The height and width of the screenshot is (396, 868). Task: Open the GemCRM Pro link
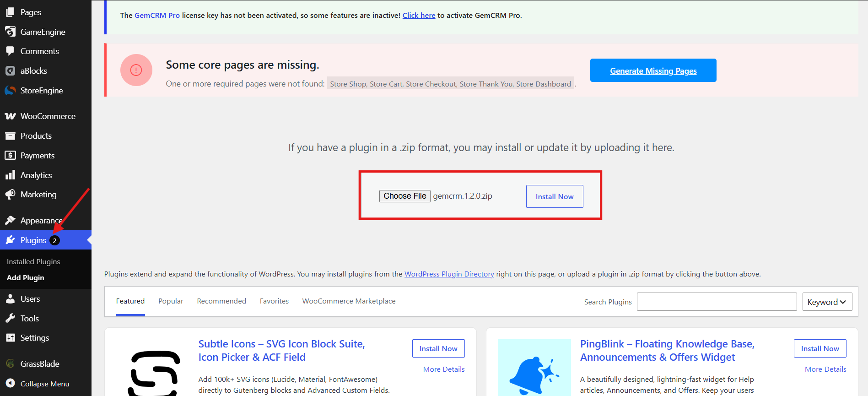157,16
